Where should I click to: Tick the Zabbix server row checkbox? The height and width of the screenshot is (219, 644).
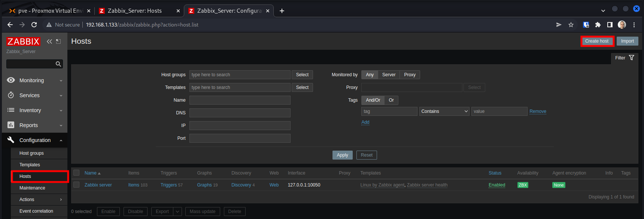76,185
